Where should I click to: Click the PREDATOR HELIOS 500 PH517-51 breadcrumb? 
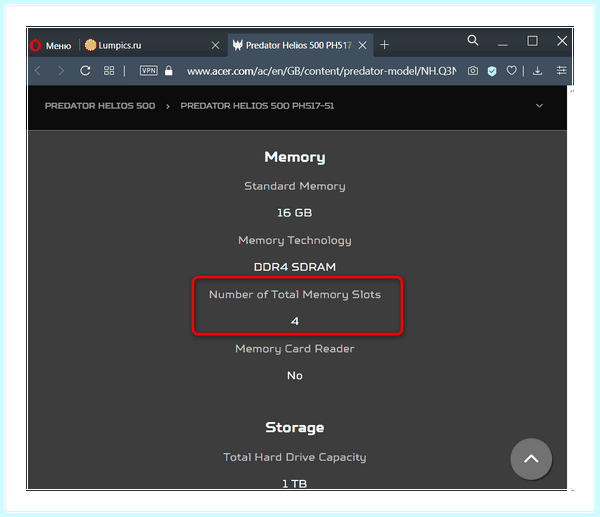click(x=257, y=106)
